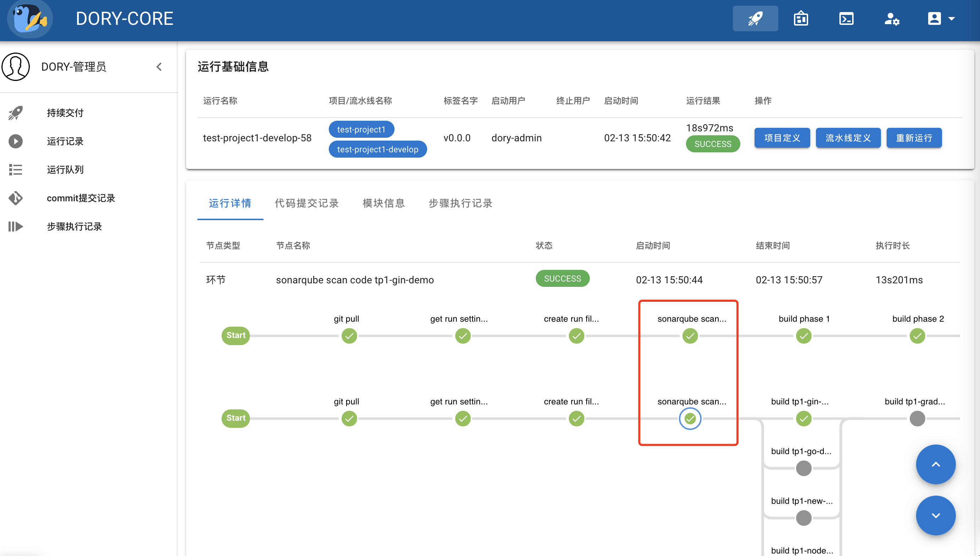Click the briefcase icon in the top navbar
Viewport: 980px width, 556px height.
pyautogui.click(x=801, y=18)
